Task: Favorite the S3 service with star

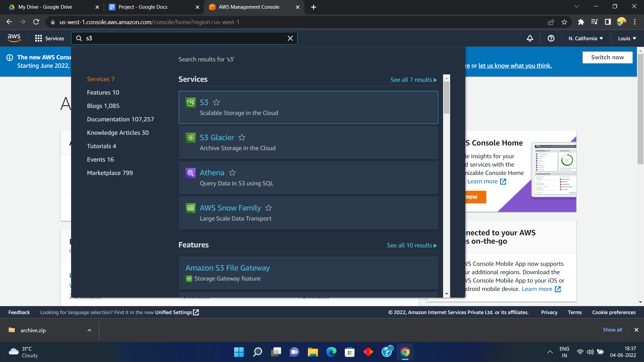Action: (216, 102)
